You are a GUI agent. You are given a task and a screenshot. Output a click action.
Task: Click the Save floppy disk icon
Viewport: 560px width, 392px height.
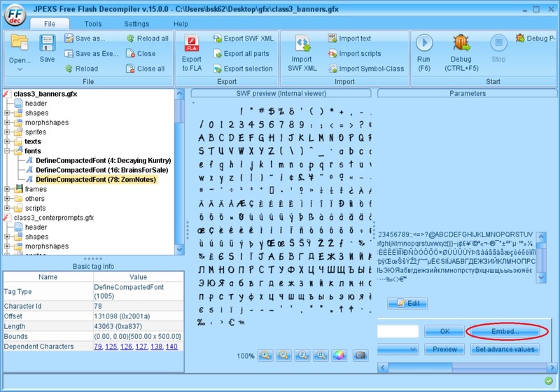tap(47, 43)
